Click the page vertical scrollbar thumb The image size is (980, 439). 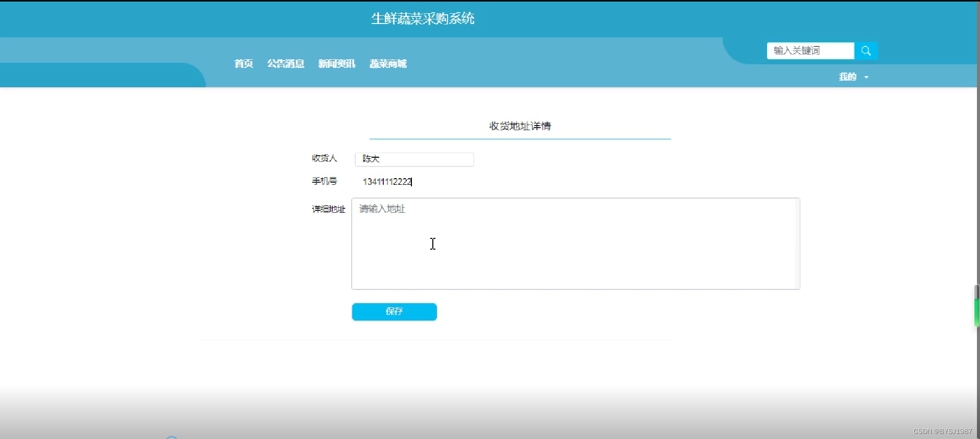point(977,306)
